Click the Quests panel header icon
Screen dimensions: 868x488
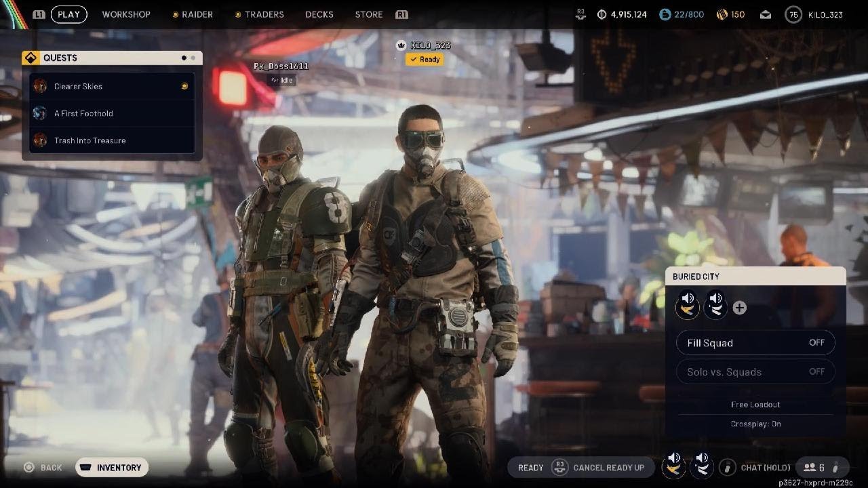[31, 58]
